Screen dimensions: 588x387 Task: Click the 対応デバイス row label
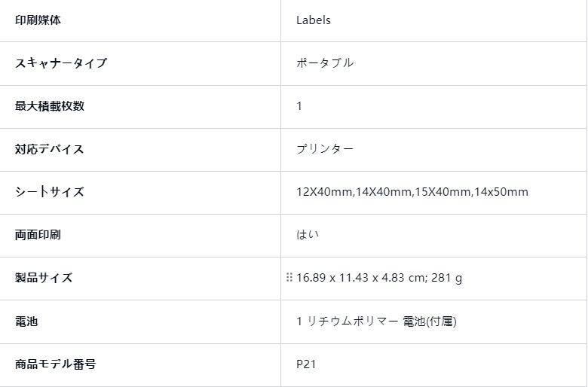click(x=50, y=149)
